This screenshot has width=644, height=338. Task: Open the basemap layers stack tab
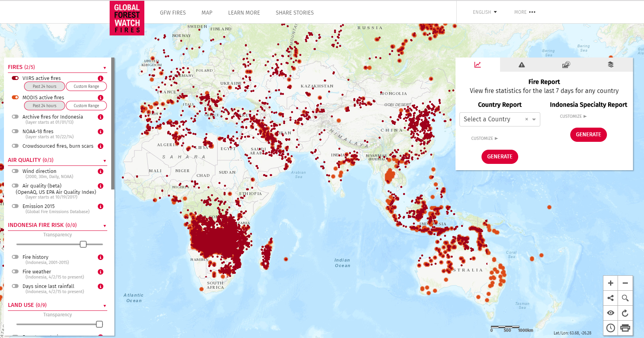point(610,65)
